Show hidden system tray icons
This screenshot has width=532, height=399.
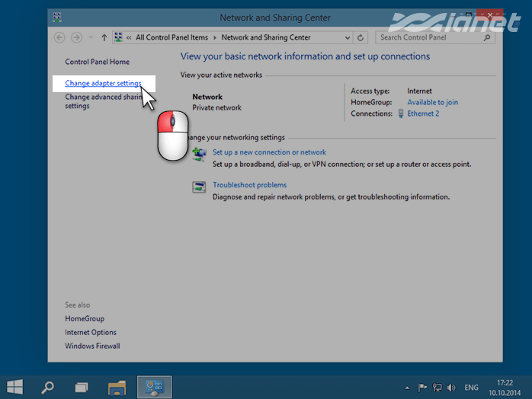407,388
